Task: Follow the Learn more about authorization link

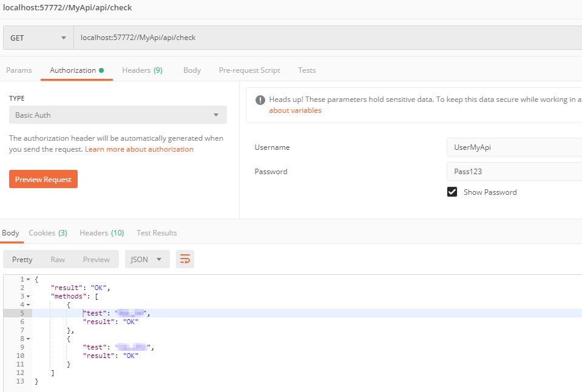Action: [x=139, y=149]
